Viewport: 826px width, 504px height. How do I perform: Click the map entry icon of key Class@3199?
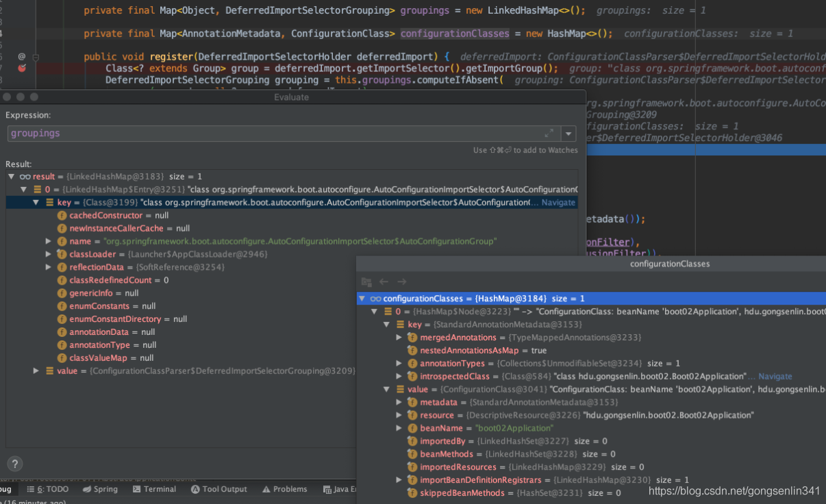[x=50, y=203]
